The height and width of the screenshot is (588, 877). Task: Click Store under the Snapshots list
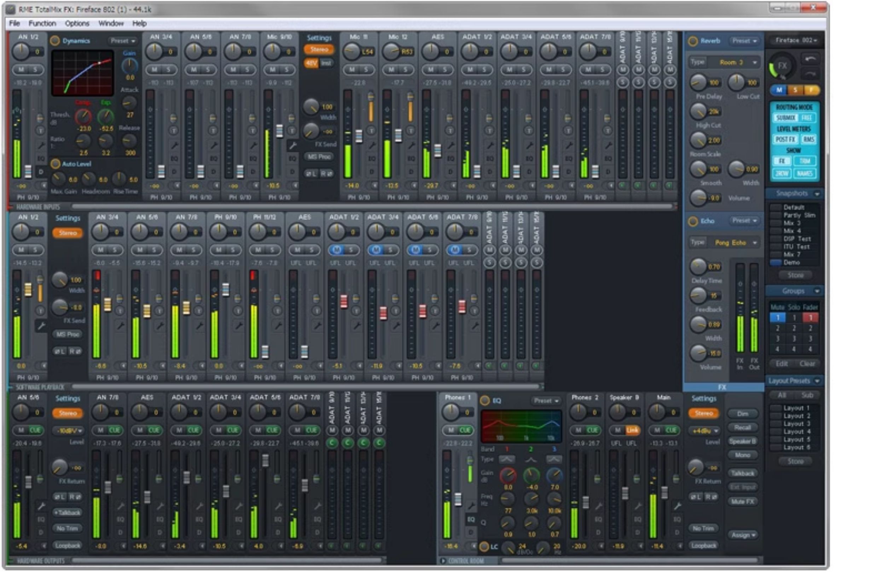tap(795, 275)
